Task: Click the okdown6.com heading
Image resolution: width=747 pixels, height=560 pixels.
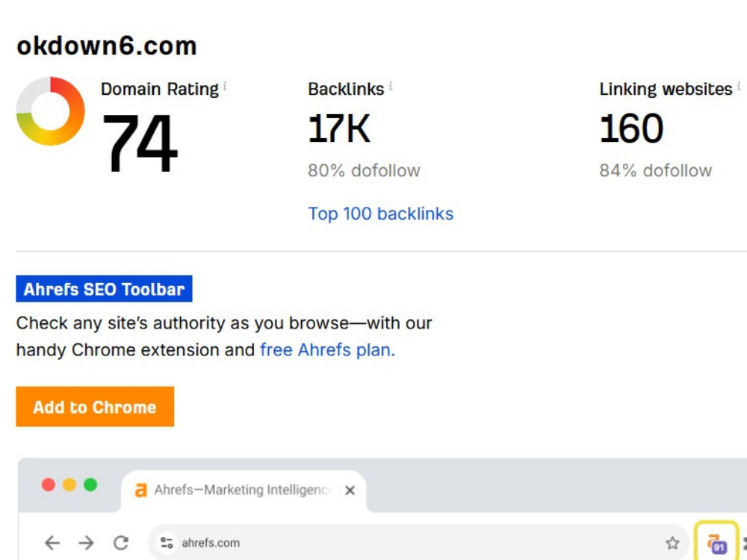Action: pyautogui.click(x=107, y=46)
